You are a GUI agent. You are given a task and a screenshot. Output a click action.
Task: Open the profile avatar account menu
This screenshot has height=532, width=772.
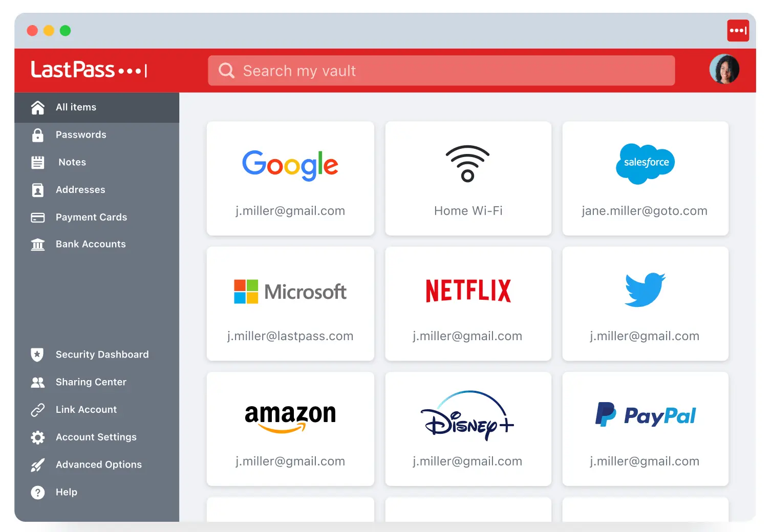(724, 69)
